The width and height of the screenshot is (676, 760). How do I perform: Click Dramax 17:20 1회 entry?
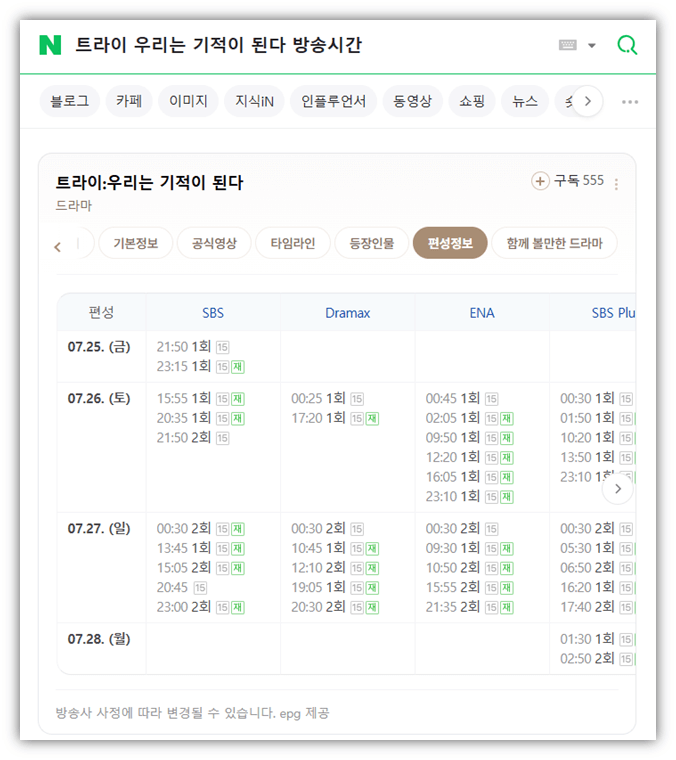point(335,418)
